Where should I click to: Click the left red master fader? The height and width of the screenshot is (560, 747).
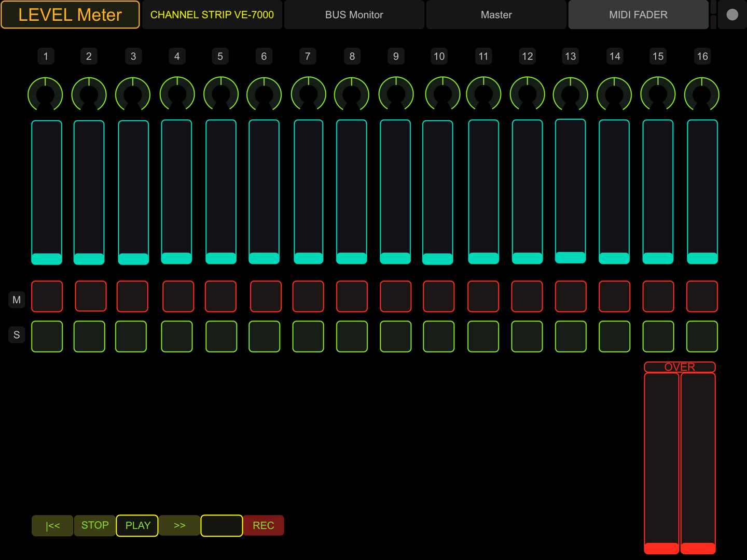pos(661,464)
